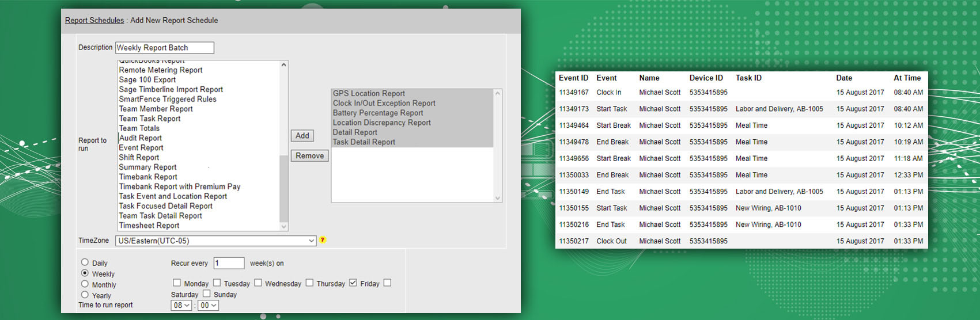The height and width of the screenshot is (320, 980).
Task: Open the TimeZone US/Eastern dropdown
Action: click(x=215, y=241)
